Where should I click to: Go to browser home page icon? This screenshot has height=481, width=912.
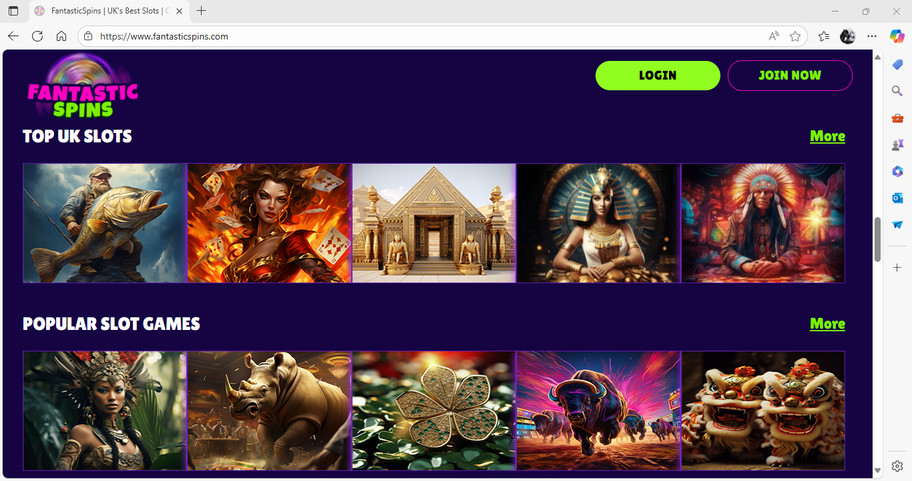[x=61, y=36]
